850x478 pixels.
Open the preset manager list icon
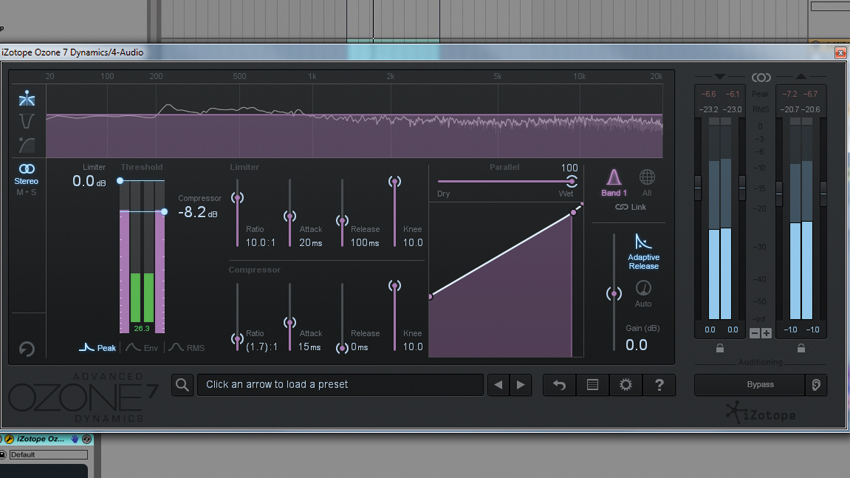[x=593, y=385]
